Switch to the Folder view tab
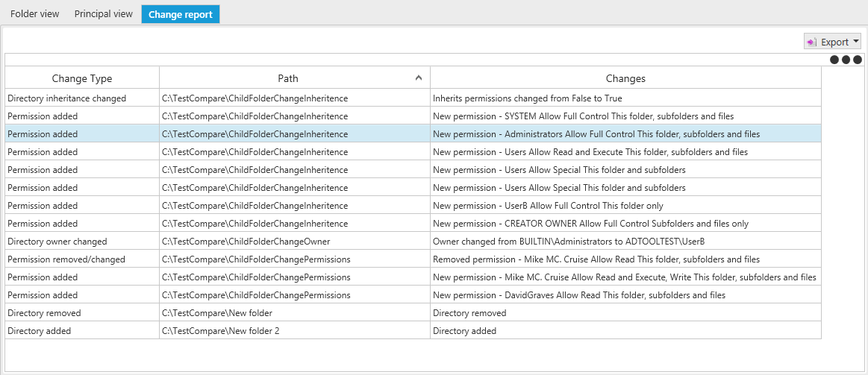 [x=35, y=14]
